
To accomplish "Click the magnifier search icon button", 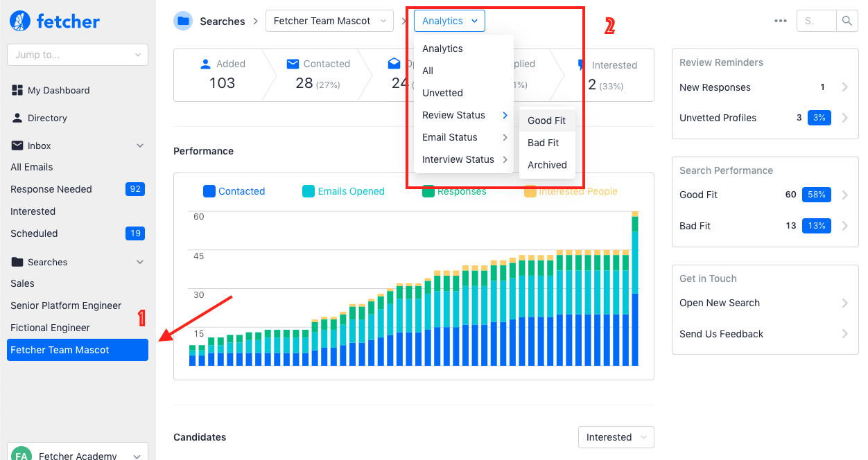I will [x=847, y=21].
